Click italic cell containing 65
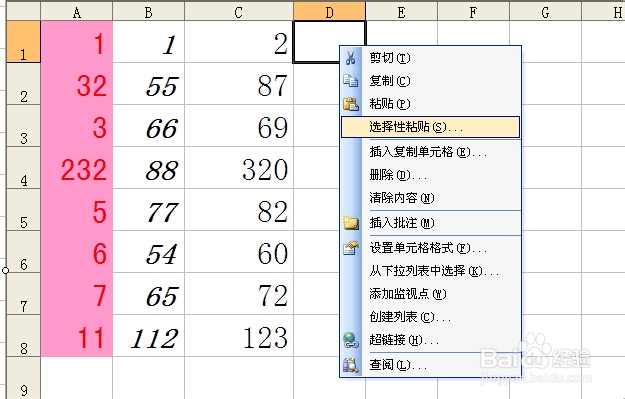This screenshot has width=625, height=399. [x=149, y=294]
